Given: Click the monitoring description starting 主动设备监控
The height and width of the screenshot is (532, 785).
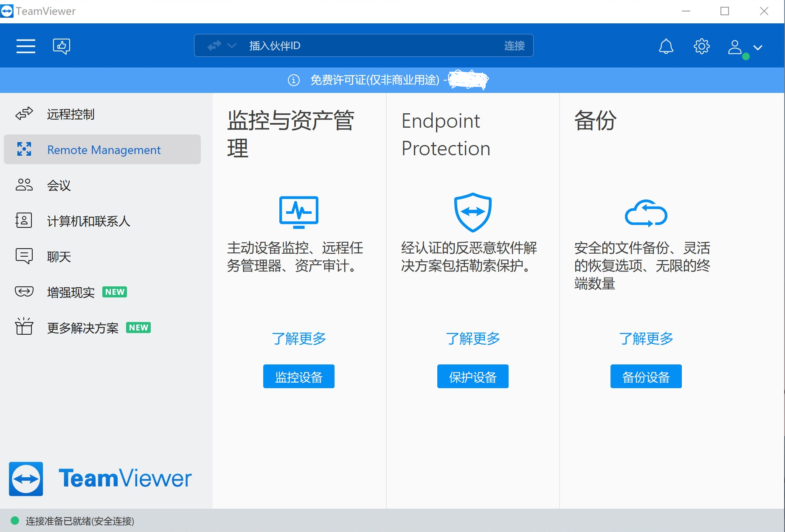Looking at the screenshot, I should point(295,257).
